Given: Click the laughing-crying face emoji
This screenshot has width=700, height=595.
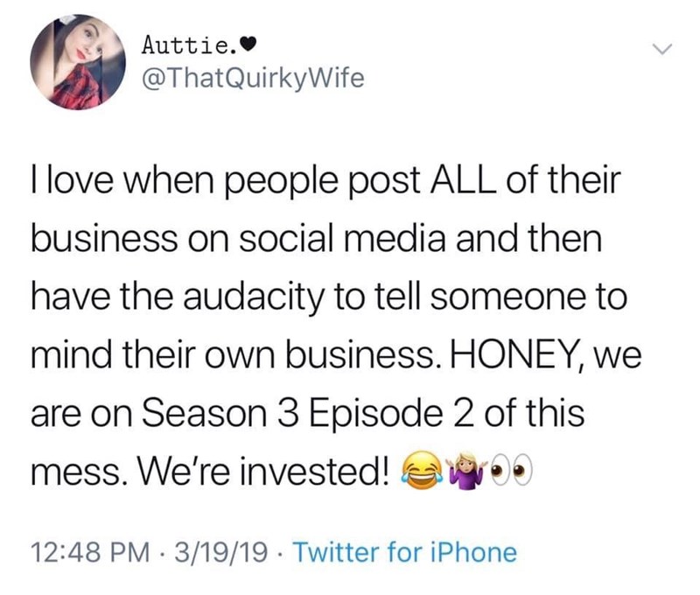Looking at the screenshot, I should tap(420, 475).
